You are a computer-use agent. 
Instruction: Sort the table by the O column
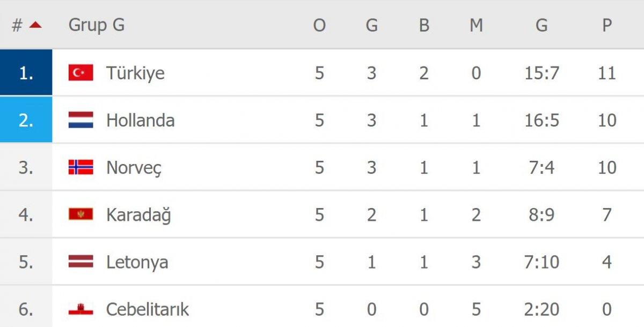point(319,24)
